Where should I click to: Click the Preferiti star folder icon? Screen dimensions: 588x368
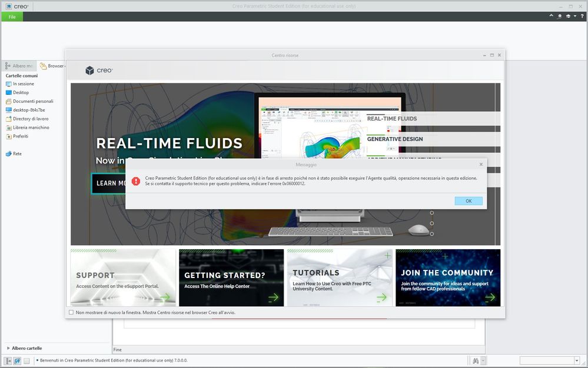9,136
